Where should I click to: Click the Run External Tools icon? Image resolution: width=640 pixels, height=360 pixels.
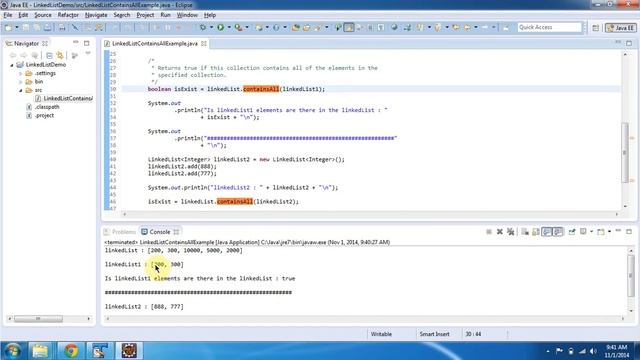(x=238, y=27)
